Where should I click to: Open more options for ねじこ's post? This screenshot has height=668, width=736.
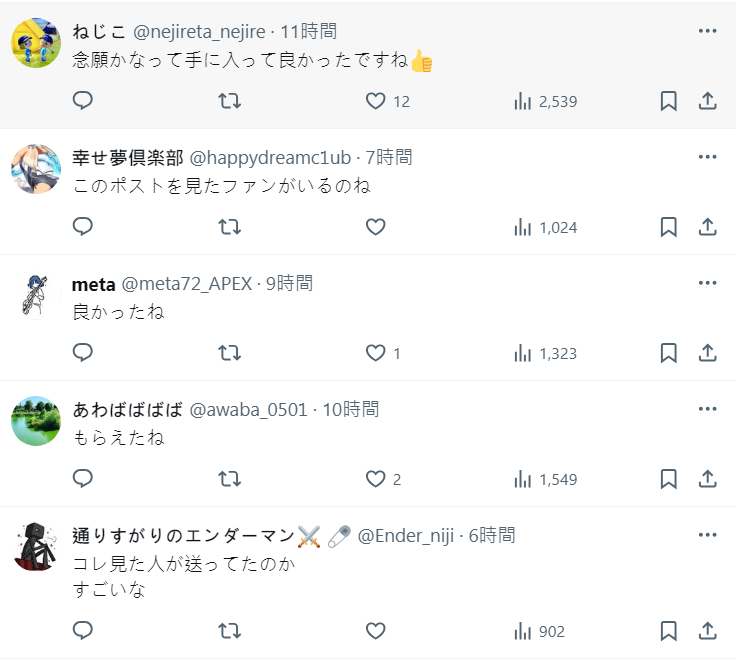[707, 31]
